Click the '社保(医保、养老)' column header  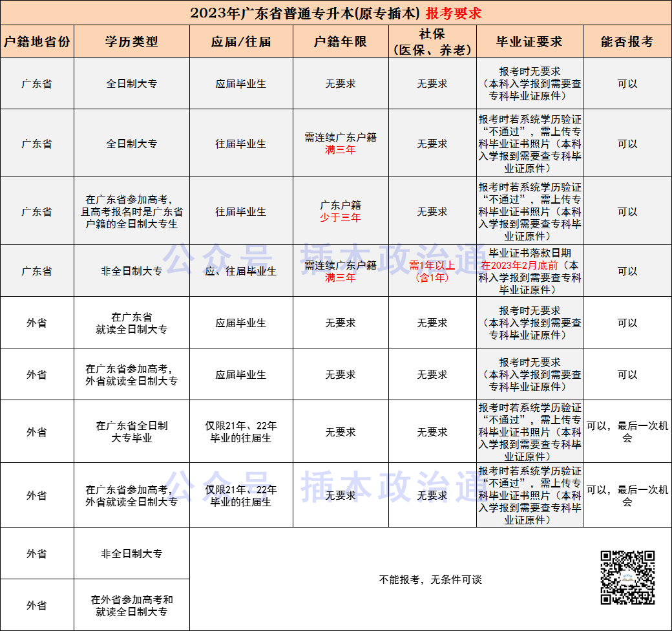(432, 41)
